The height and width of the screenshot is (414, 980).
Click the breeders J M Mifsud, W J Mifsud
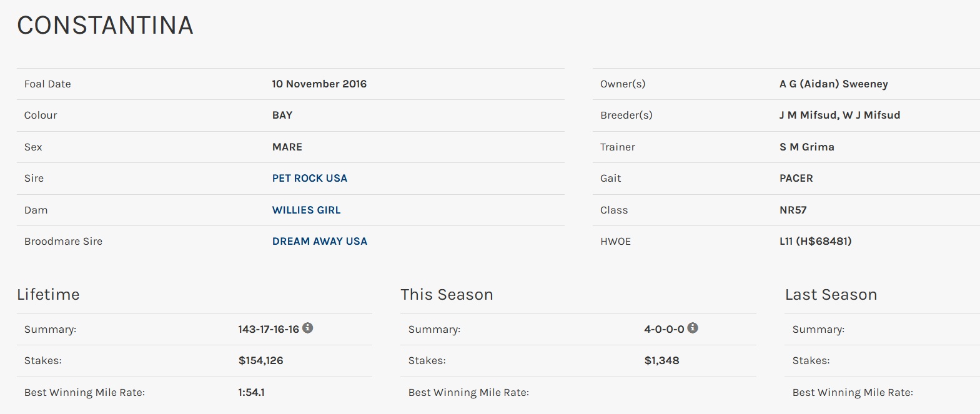pos(839,116)
